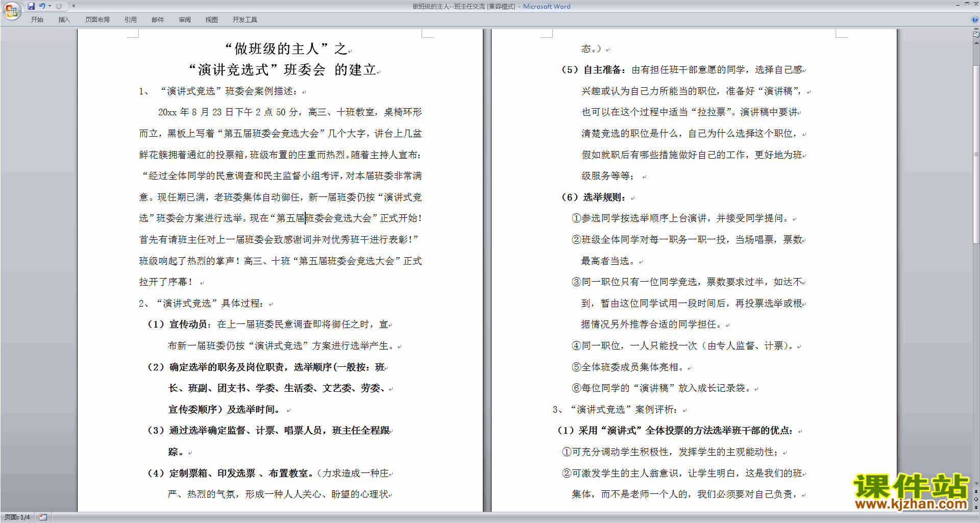The width and height of the screenshot is (980, 523).
Task: Click the vertical scrollbar up arrow
Action: pyautogui.click(x=976, y=43)
